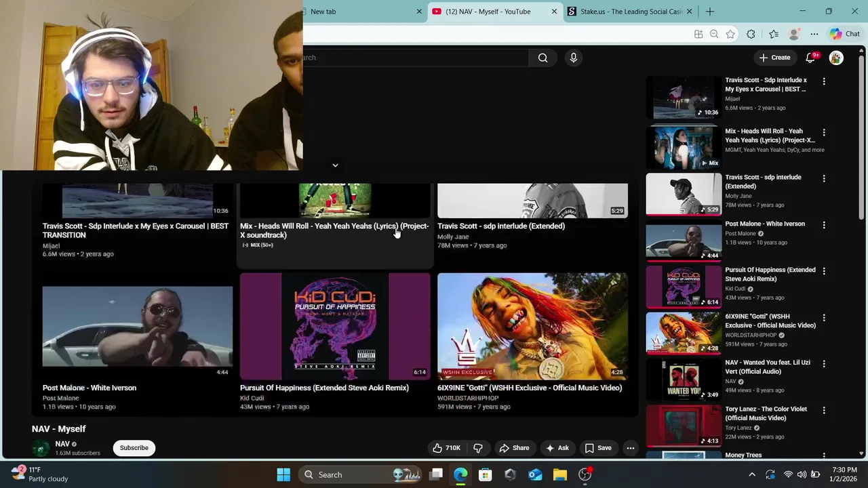This screenshot has width=868, height=488.
Task: Open more options for sidebar Travis Scott Sdp Interlude x My Eyes
Action: pyautogui.click(x=824, y=81)
